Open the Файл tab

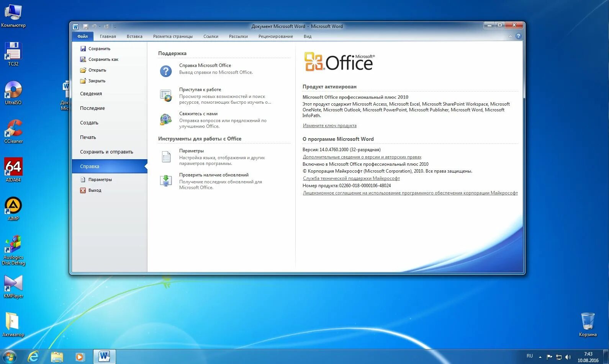[x=83, y=36]
